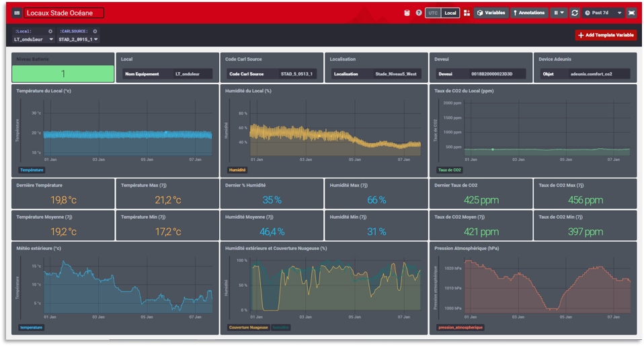Viewport: 644px width, 346px height.
Task: Toggle the Température legend item
Action: tap(32, 170)
